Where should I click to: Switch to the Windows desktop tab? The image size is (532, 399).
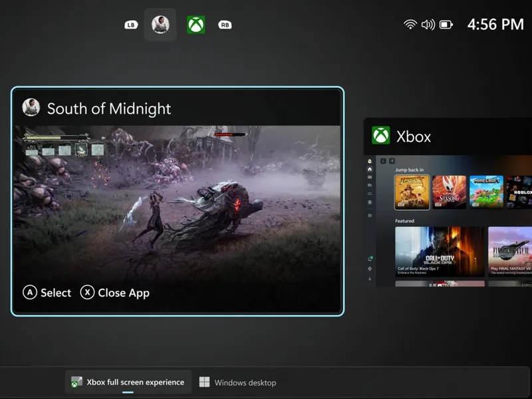245,382
